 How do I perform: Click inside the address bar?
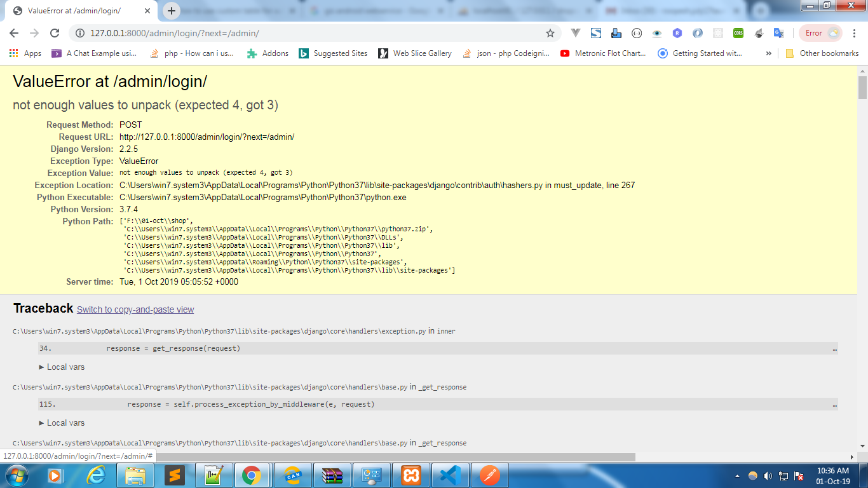point(254,32)
